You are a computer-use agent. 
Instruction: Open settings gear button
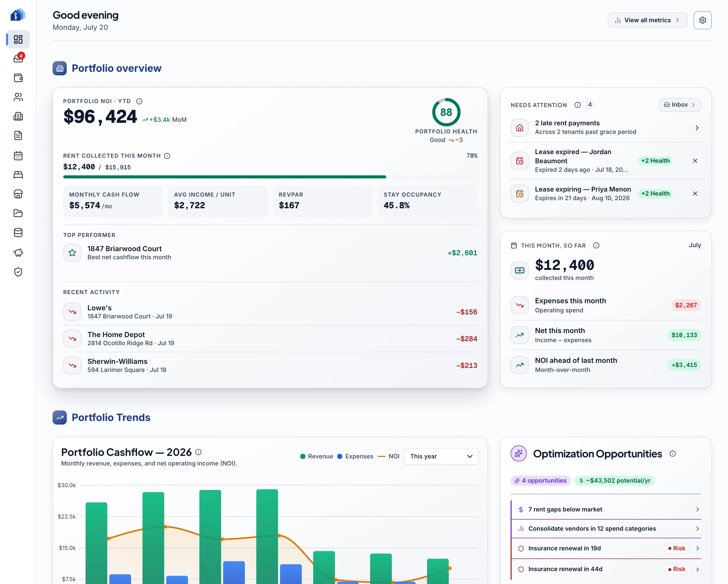(702, 20)
